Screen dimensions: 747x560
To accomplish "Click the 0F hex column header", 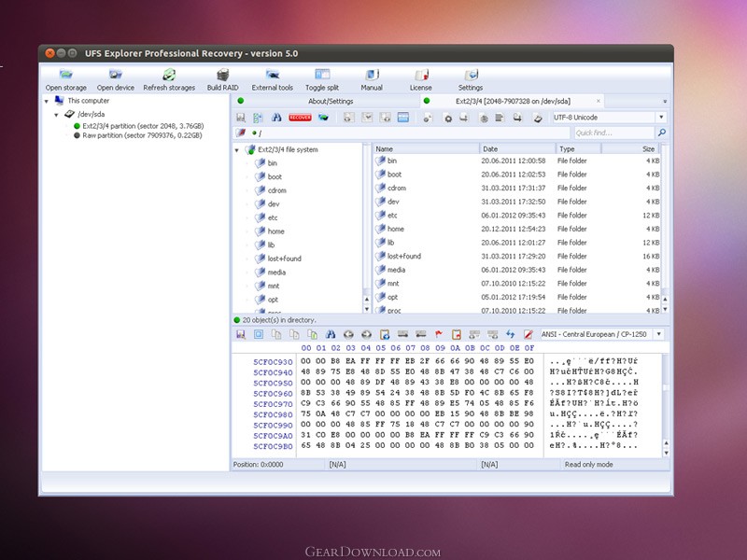I will coord(529,348).
